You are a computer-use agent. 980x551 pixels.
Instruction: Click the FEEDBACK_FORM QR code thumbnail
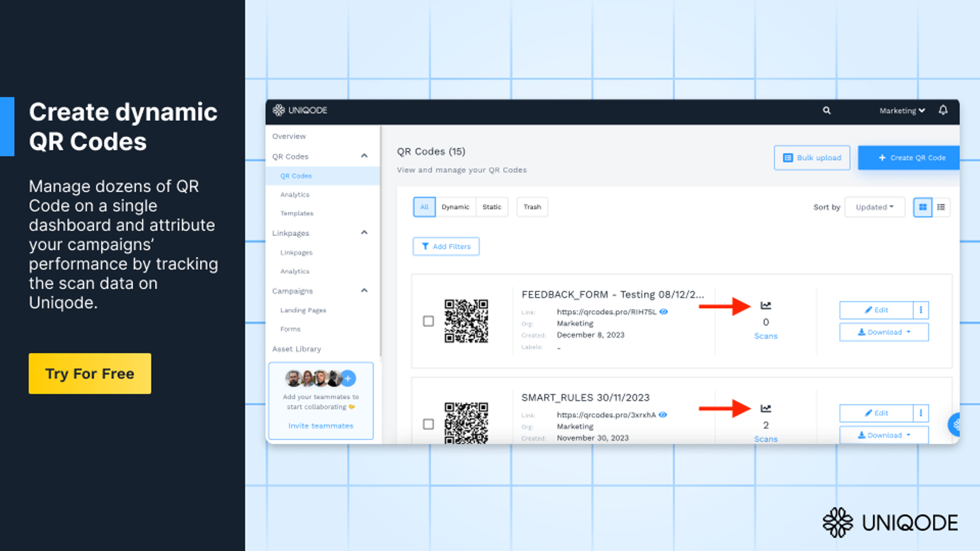[x=466, y=321]
